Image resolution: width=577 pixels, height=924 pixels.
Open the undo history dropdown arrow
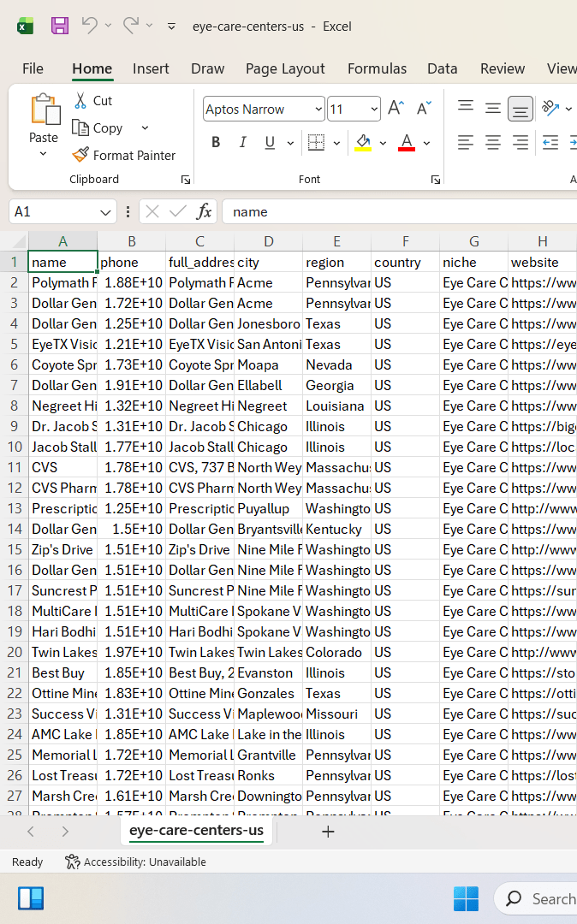tap(109, 26)
